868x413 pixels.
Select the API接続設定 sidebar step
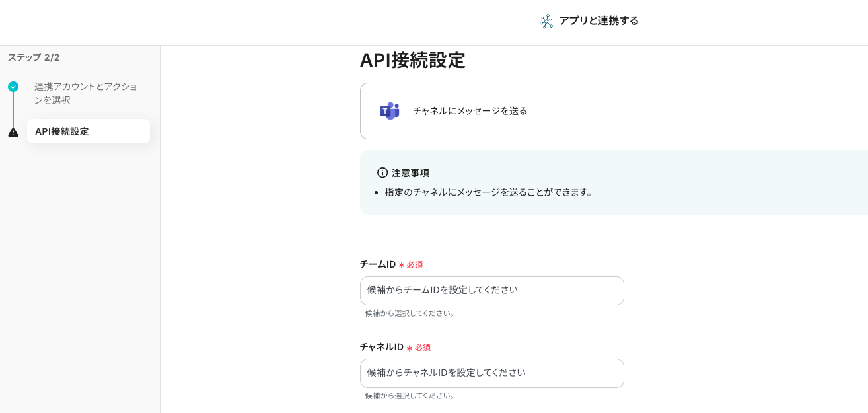(x=88, y=131)
